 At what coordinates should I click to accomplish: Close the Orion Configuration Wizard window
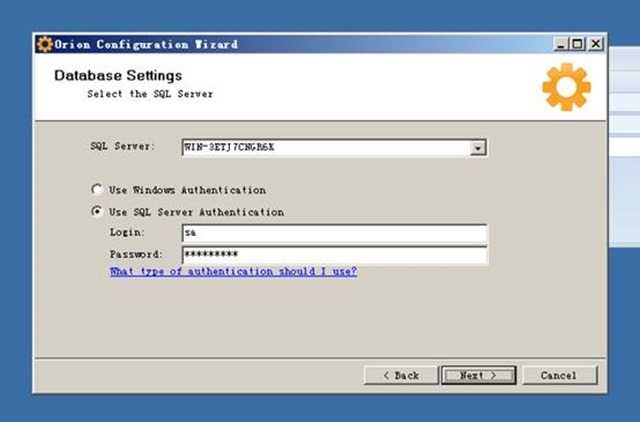click(596, 44)
